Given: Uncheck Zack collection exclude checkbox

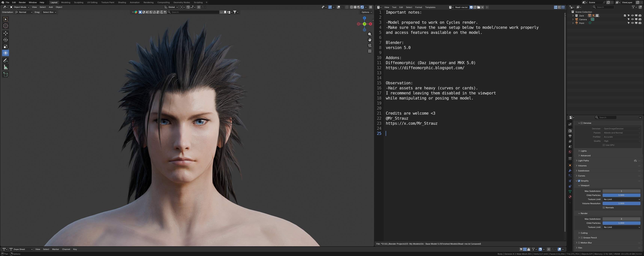Looking at the screenshot, I should coord(625,16).
